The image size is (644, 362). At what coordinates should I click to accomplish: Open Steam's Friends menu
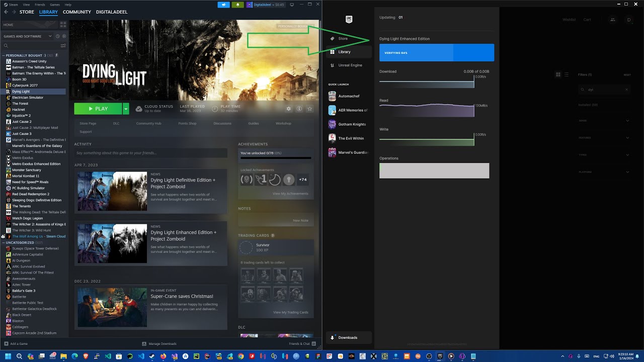40,5
